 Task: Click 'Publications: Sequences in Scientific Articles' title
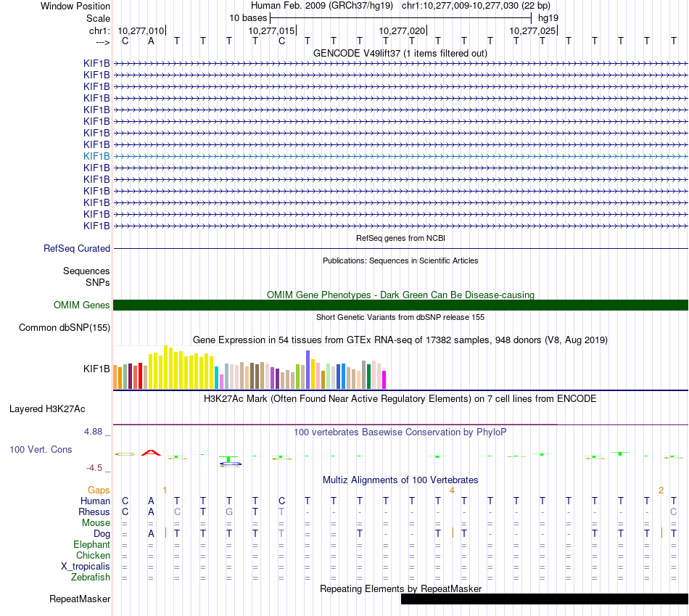pos(400,260)
